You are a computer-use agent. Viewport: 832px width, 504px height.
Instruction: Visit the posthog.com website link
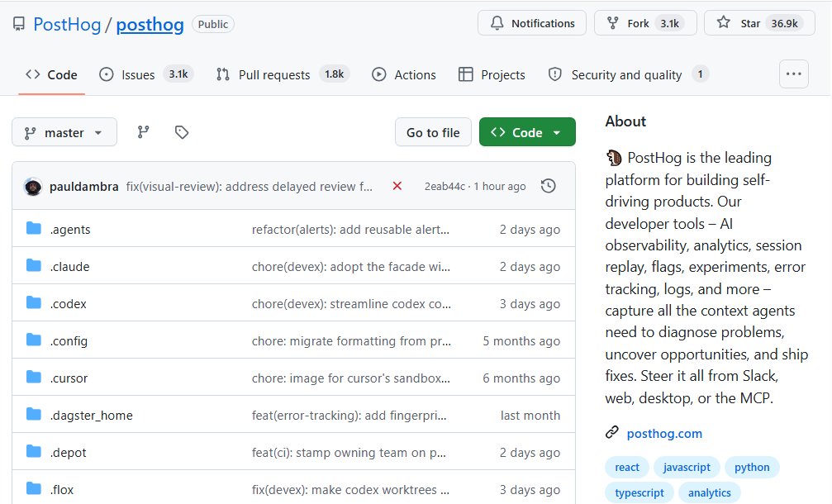664,434
